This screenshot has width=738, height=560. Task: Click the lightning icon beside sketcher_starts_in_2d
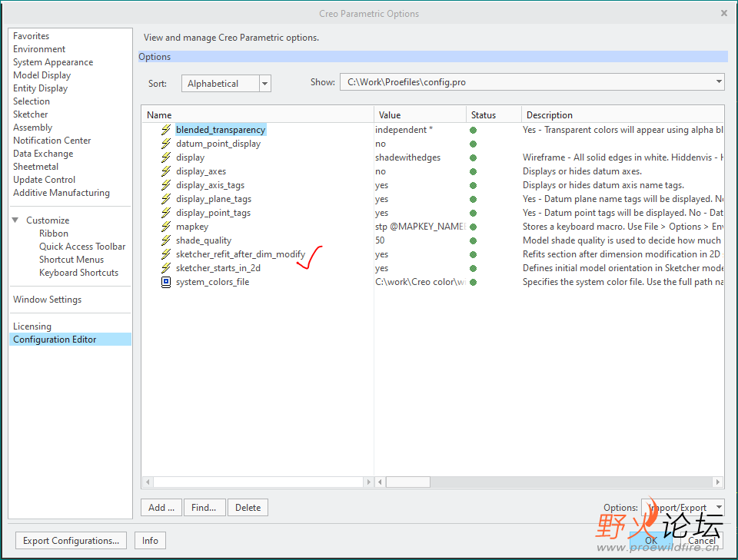tap(166, 268)
